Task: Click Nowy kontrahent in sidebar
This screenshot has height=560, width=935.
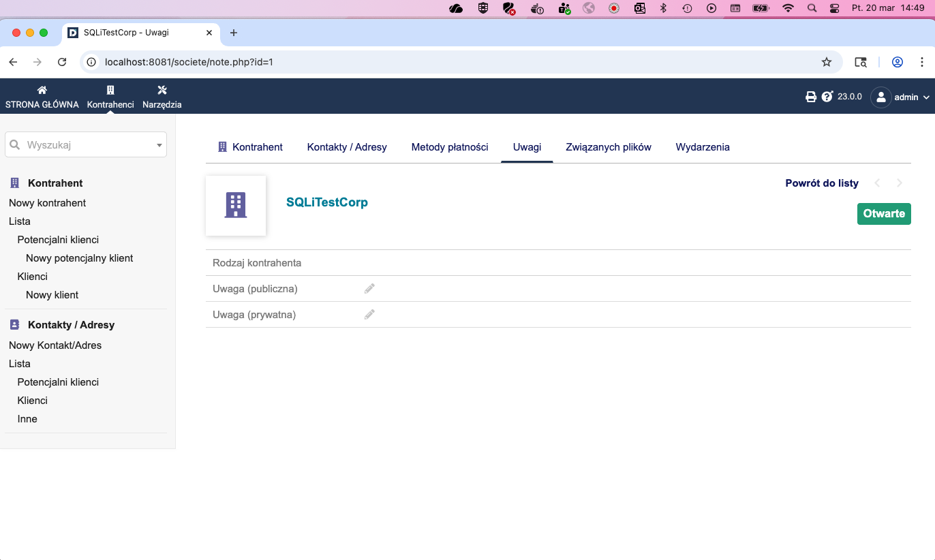Action: coord(48,203)
